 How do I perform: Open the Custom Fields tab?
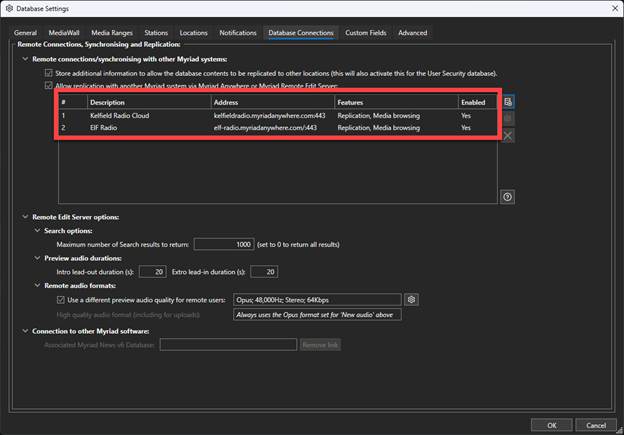click(x=366, y=33)
